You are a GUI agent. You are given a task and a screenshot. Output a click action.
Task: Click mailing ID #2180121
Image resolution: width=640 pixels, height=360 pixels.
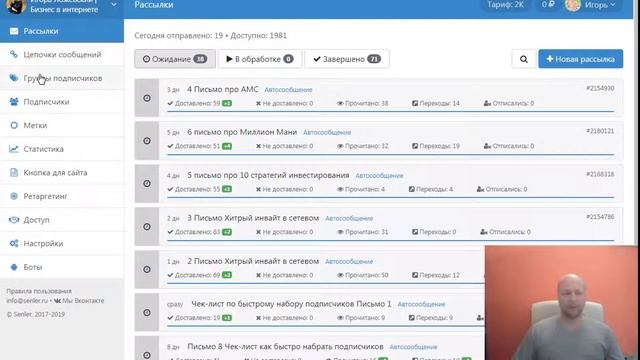[x=600, y=131]
